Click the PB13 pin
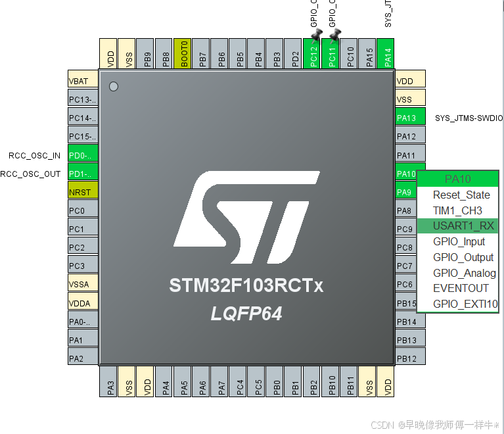504x434 pixels. (x=411, y=338)
